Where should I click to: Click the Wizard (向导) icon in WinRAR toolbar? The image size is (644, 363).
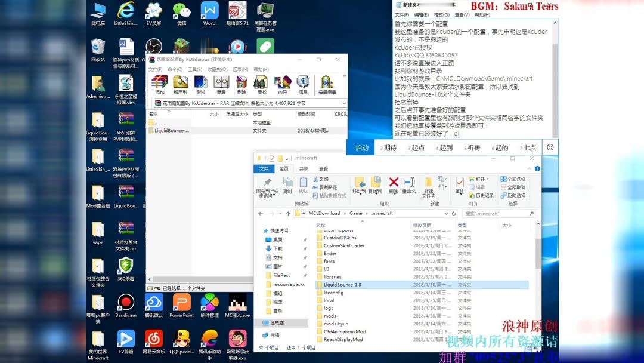pyautogui.click(x=281, y=84)
